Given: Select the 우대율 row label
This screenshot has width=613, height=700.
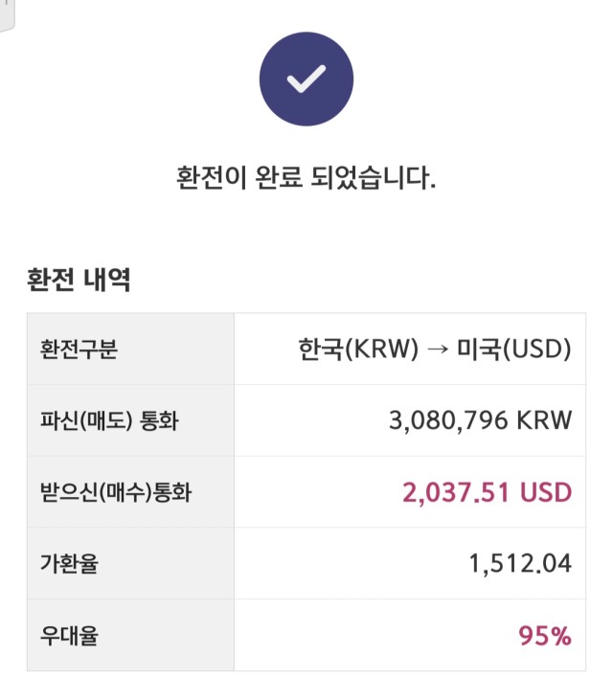Looking at the screenshot, I should (69, 635).
